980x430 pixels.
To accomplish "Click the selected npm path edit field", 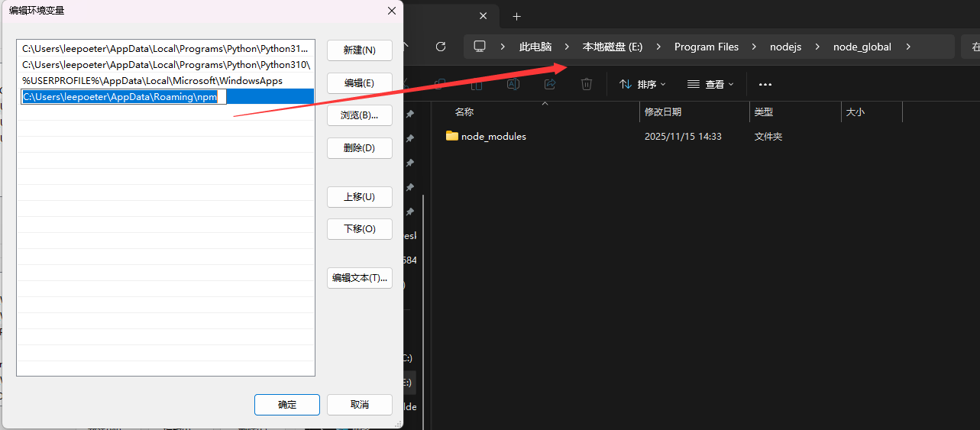I will point(124,97).
